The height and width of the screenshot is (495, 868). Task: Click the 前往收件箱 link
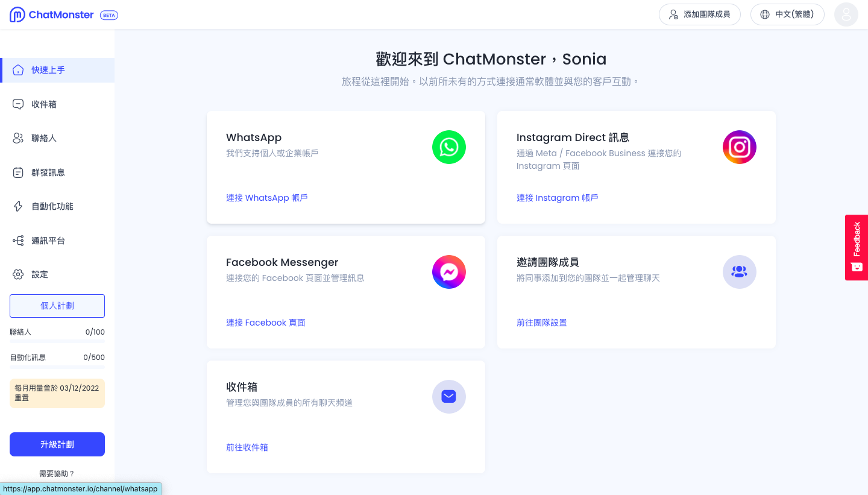[247, 447]
